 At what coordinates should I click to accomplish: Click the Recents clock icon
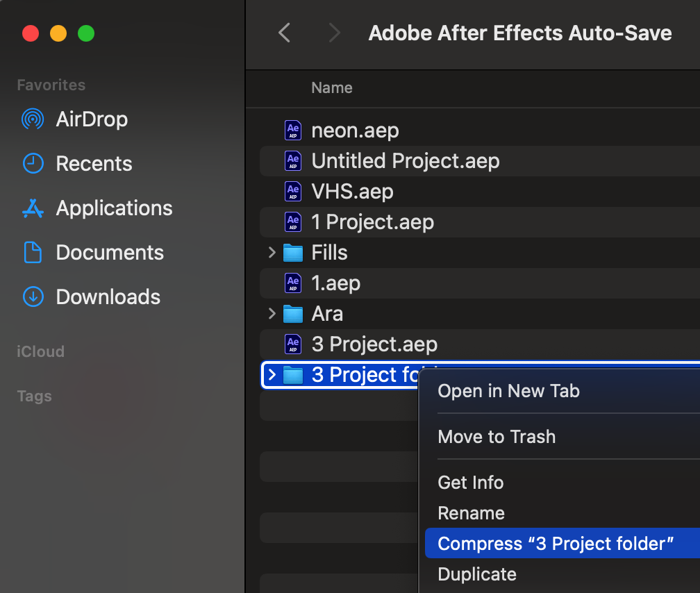pyautogui.click(x=33, y=164)
